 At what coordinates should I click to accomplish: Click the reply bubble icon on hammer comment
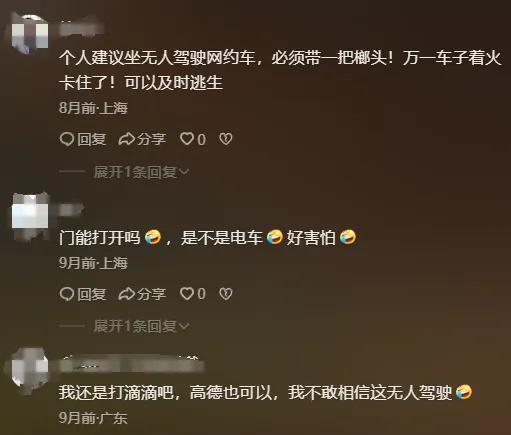[67, 139]
